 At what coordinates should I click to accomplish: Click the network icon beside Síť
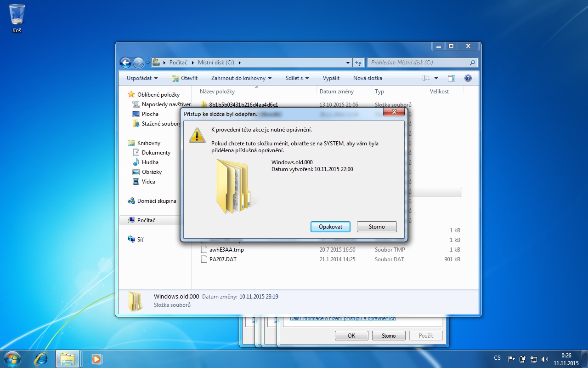131,240
